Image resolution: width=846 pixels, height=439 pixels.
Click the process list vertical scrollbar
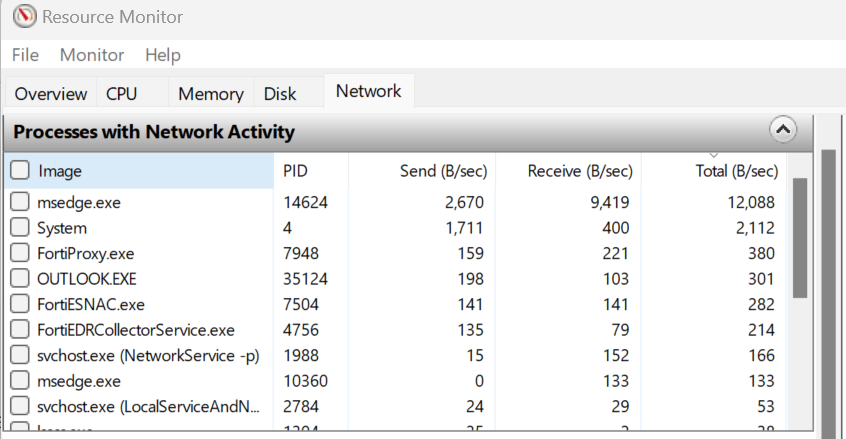(x=799, y=238)
